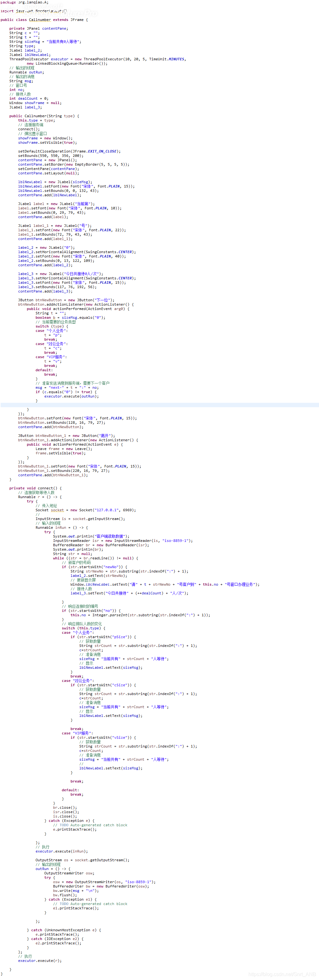Click the sizeMsg string field declaration
Image resolution: width=319 pixels, height=980 pixels.
coord(45,42)
